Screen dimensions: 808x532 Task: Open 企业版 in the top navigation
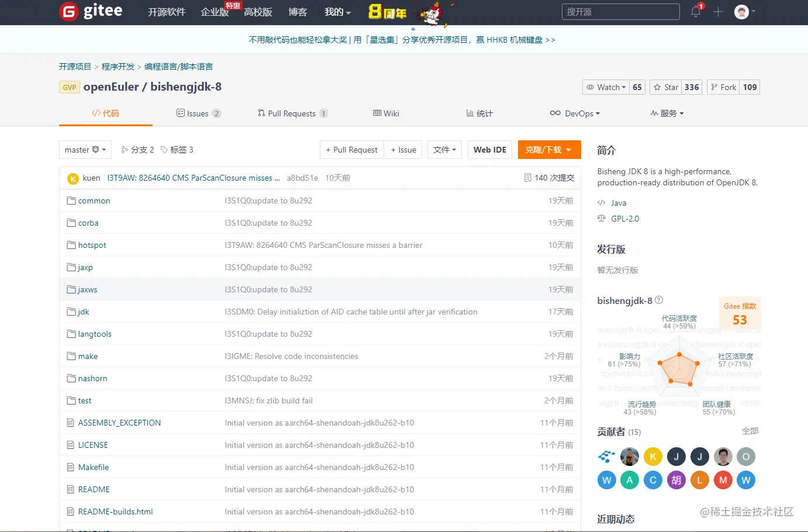(x=215, y=12)
